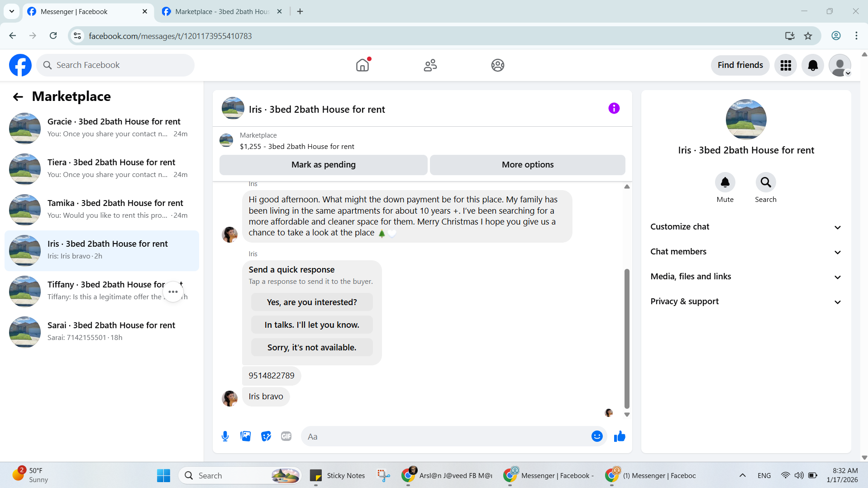The width and height of the screenshot is (868, 488).
Task: Open conversation information purple icon
Action: coord(614,108)
